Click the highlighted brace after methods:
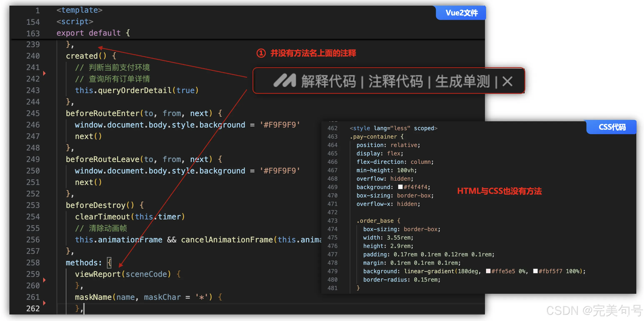Viewport: 644px width, 321px height. (x=109, y=262)
